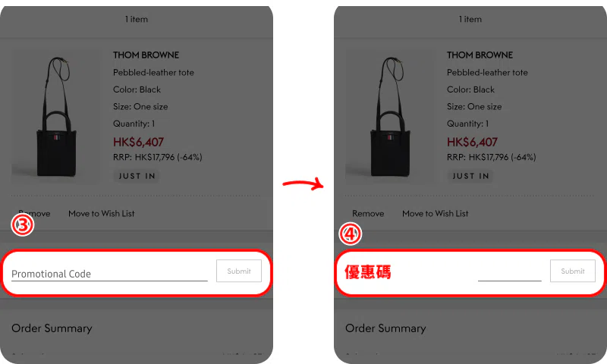Click the step 3 circled number marker
The height and width of the screenshot is (364, 607).
(x=23, y=224)
